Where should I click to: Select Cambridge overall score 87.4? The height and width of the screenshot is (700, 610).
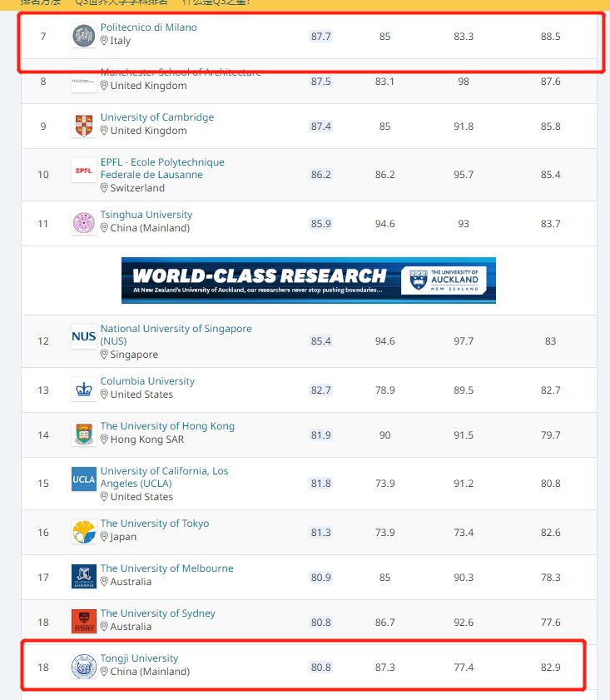click(321, 127)
